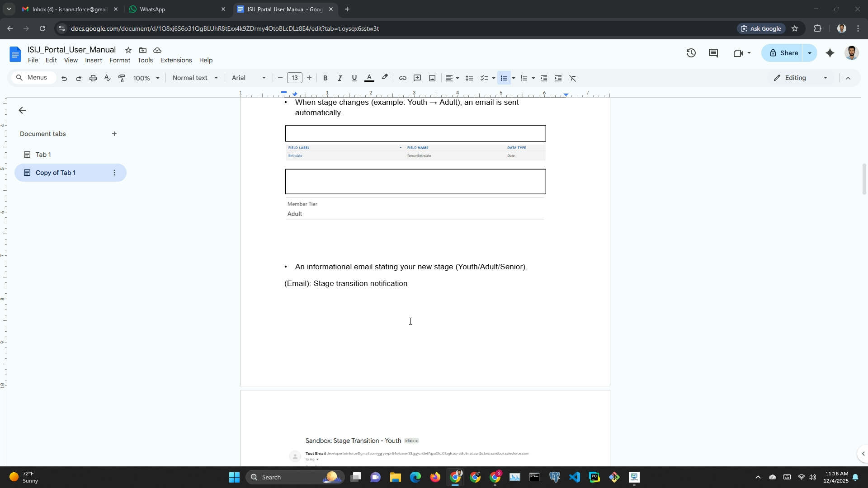Toggle italic formatting
868x488 pixels.
(340, 78)
